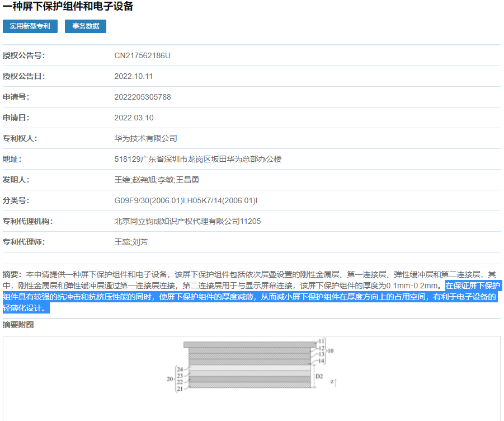
Task: Click the 专利权人 field label
Action: tap(20, 138)
